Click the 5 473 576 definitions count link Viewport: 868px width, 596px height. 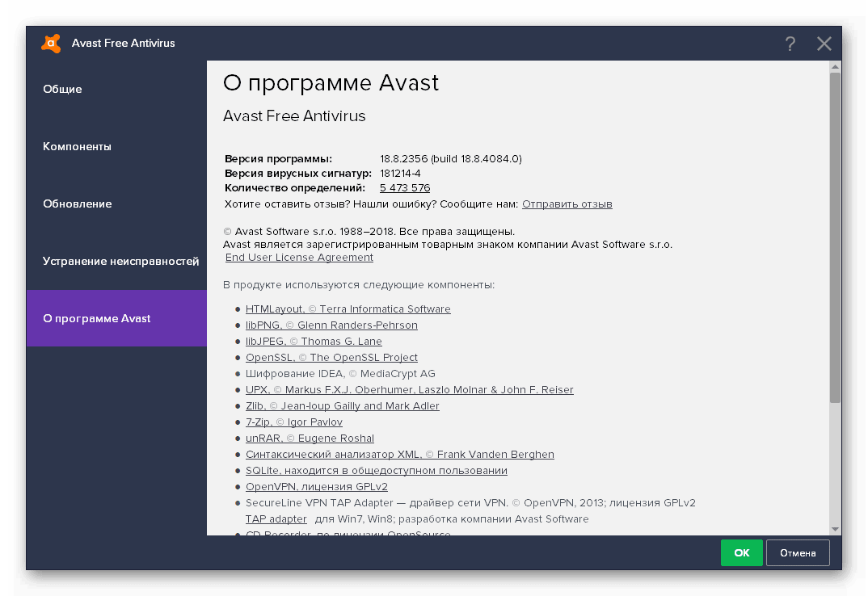404,188
